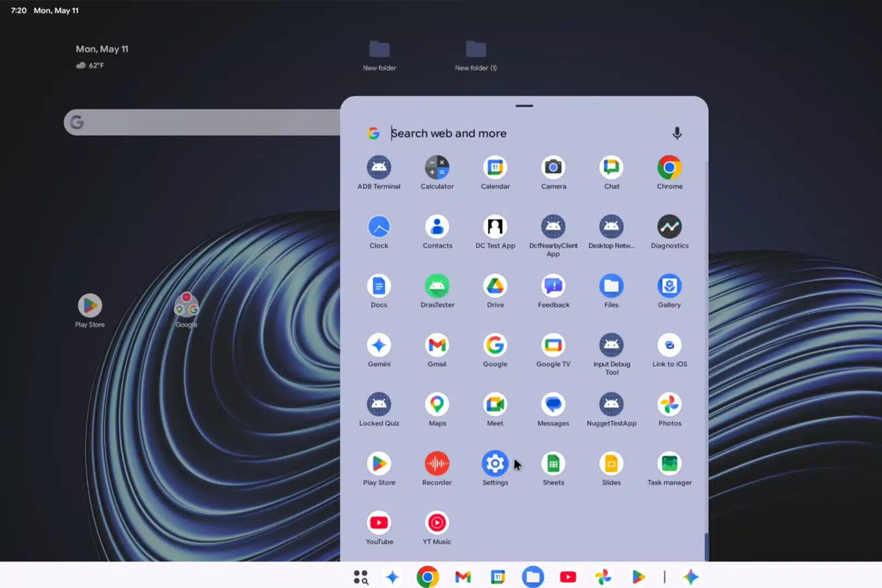Open the Messages app

click(x=553, y=404)
